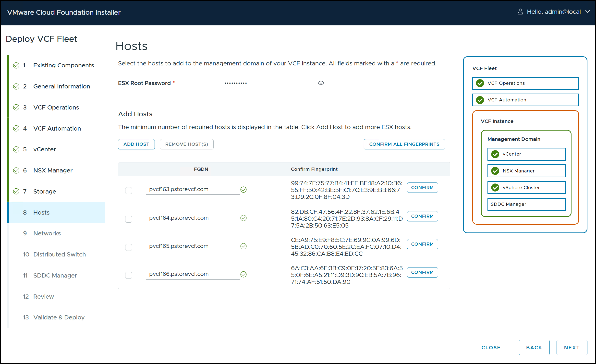Close the Deploy VCF Fleet wizard
This screenshot has width=596, height=364.
pos(491,348)
